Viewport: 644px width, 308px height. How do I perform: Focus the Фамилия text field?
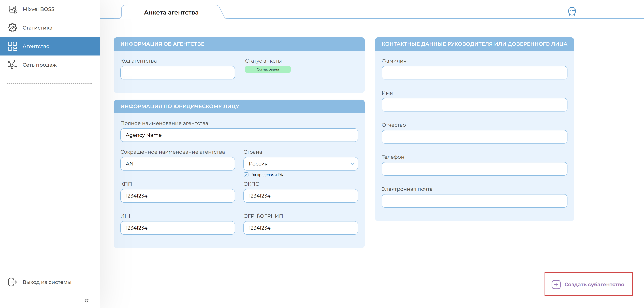click(x=474, y=73)
